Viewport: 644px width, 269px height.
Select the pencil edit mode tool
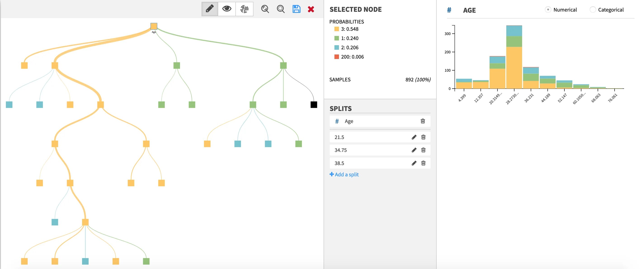coord(210,9)
